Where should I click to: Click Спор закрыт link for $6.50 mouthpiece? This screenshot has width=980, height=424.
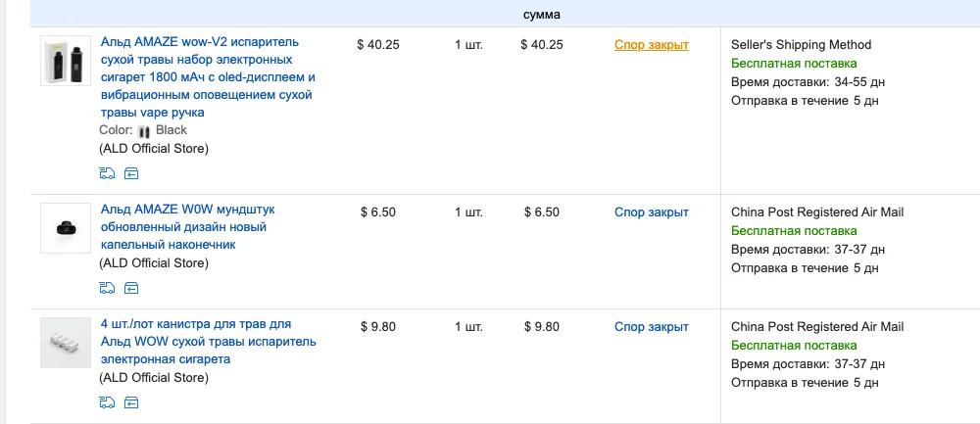652,212
